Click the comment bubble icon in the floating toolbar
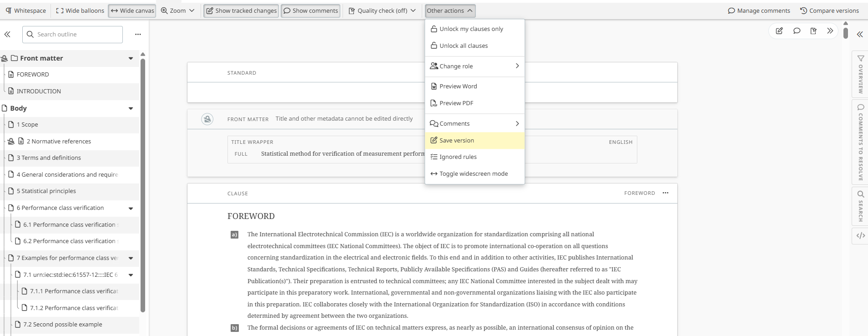The width and height of the screenshot is (868, 336). click(797, 31)
